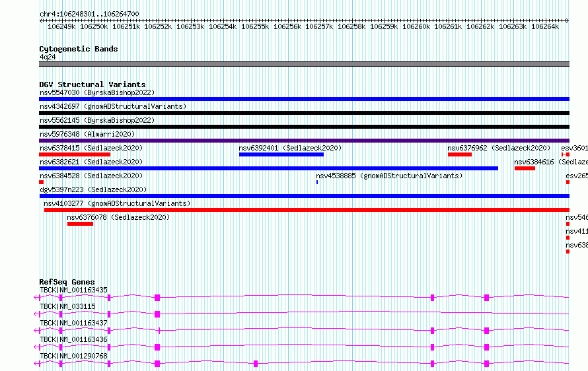Screen dimensions: 588x371
Task: Open nsv6384528 (Sedlazeck2020) variant label
Action: point(91,176)
